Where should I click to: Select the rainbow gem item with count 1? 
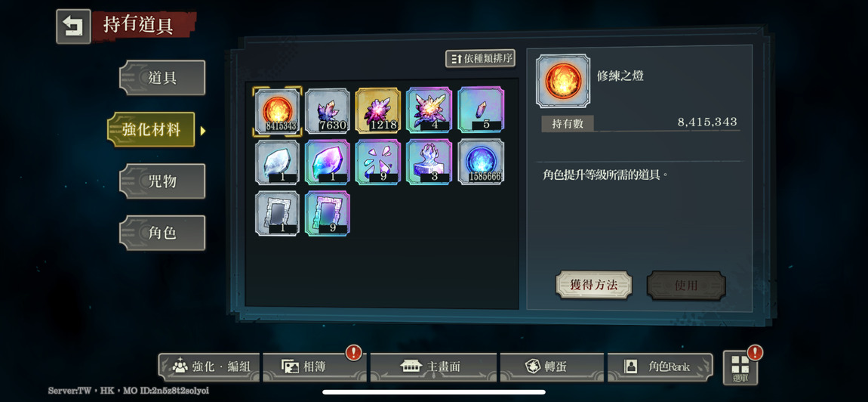point(328,162)
